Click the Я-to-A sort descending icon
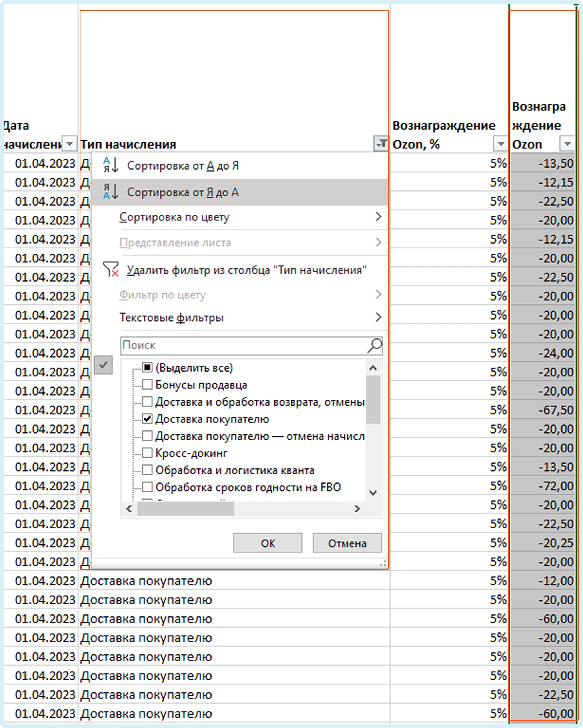The width and height of the screenshot is (583, 728). [111, 192]
